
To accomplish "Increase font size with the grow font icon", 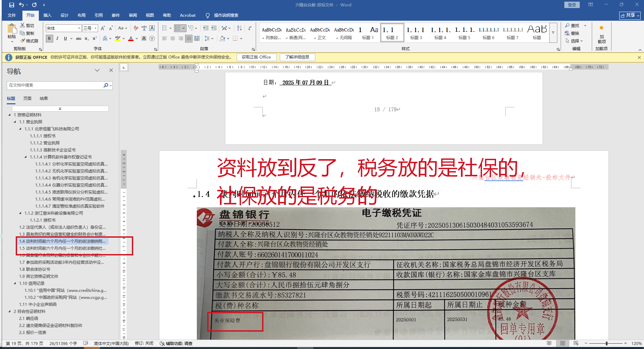I will pyautogui.click(x=103, y=28).
